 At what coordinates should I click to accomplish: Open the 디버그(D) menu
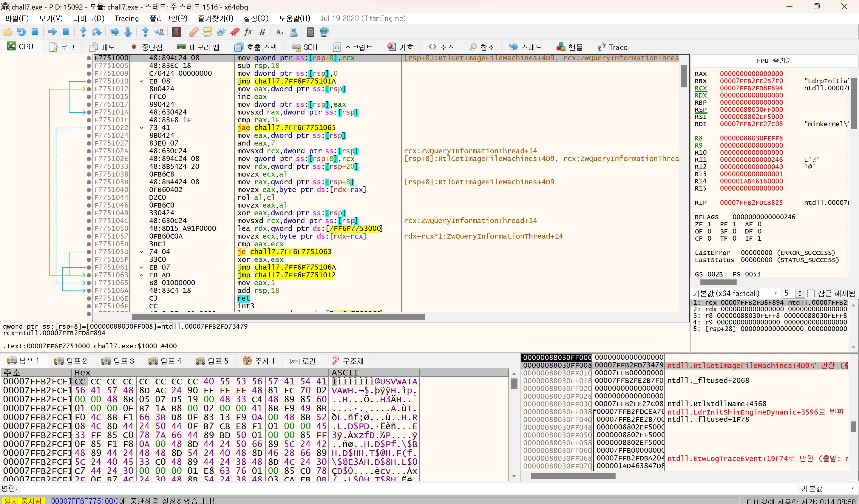[88, 18]
